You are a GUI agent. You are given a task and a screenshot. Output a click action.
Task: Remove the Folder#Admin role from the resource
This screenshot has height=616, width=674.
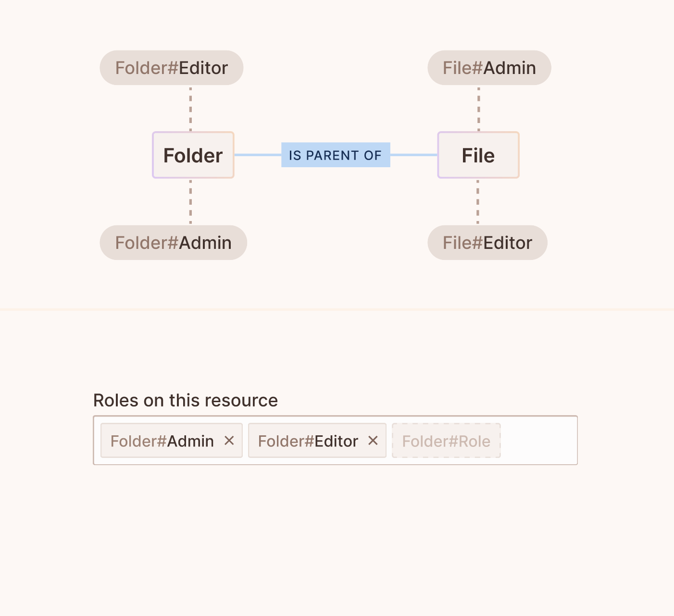(230, 440)
